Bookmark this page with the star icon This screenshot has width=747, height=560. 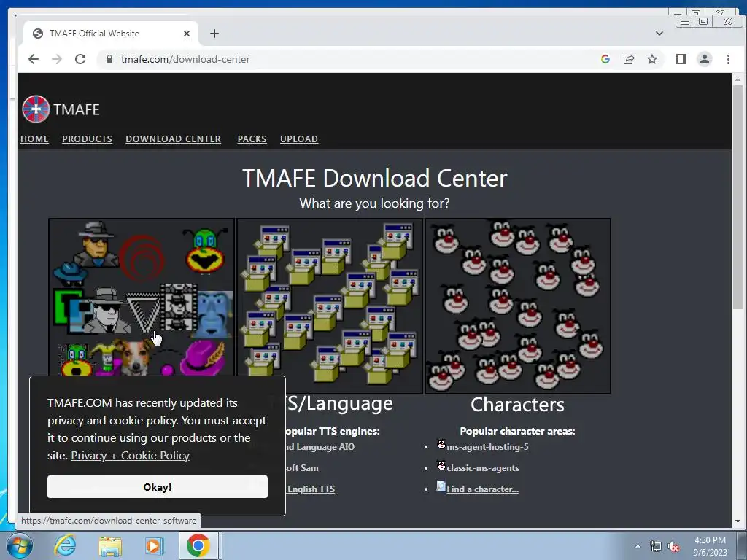click(652, 59)
